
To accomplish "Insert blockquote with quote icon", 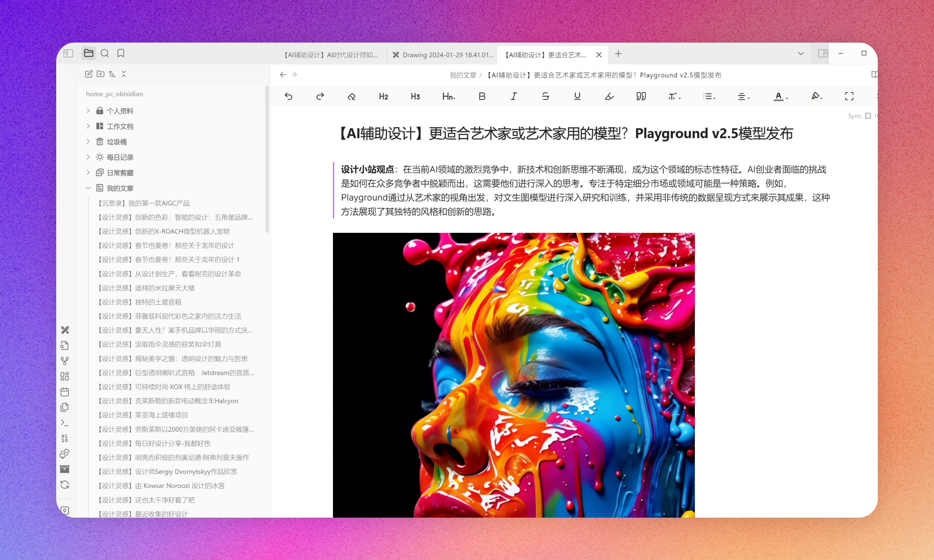I will tap(641, 96).
